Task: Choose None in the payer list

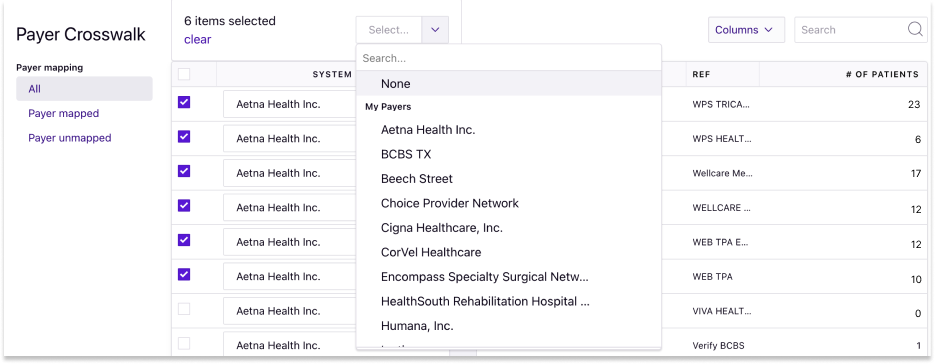Action: (x=509, y=84)
